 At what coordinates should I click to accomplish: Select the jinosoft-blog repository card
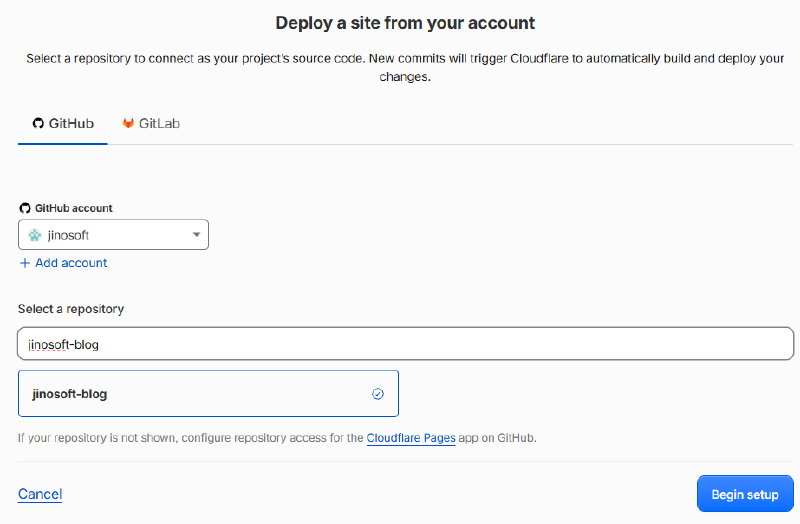pyautogui.click(x=208, y=393)
